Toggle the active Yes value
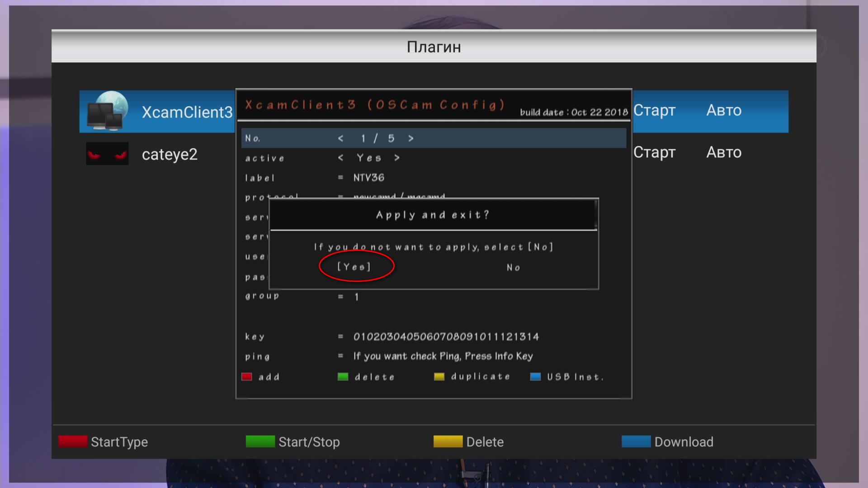868x488 pixels. pos(369,158)
